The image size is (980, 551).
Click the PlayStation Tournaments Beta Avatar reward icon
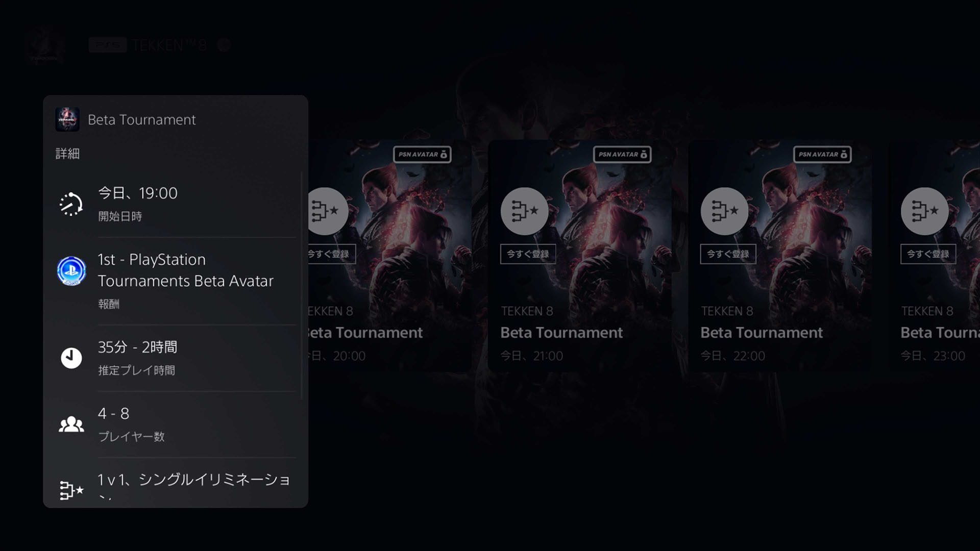point(71,271)
